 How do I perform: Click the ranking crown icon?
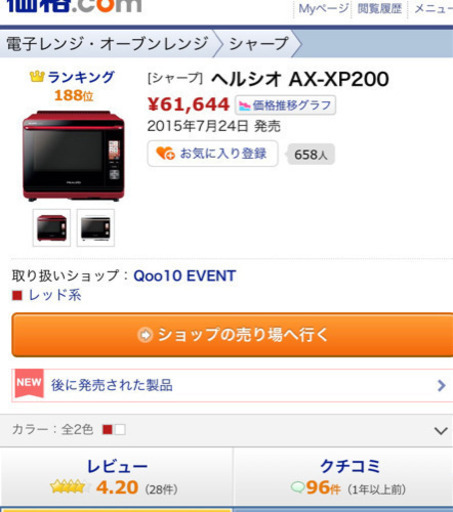pos(37,77)
